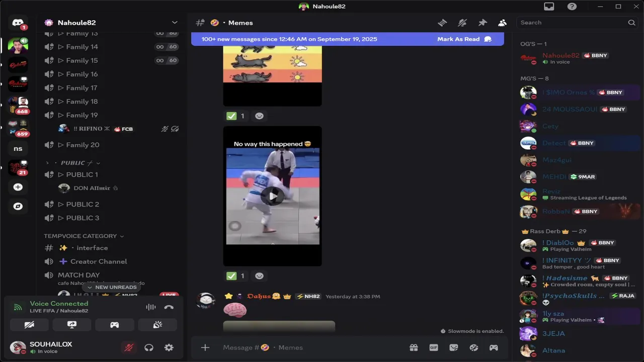Open sticker picker

pyautogui.click(x=454, y=347)
